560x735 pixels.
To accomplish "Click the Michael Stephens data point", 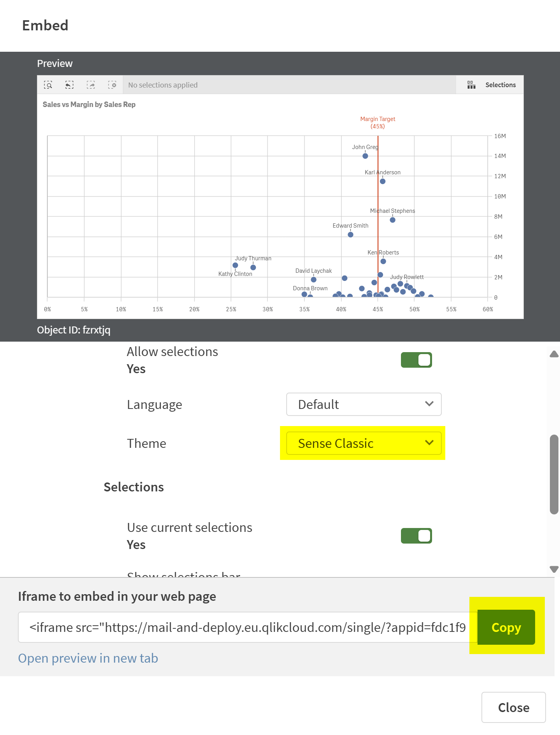I will (393, 220).
